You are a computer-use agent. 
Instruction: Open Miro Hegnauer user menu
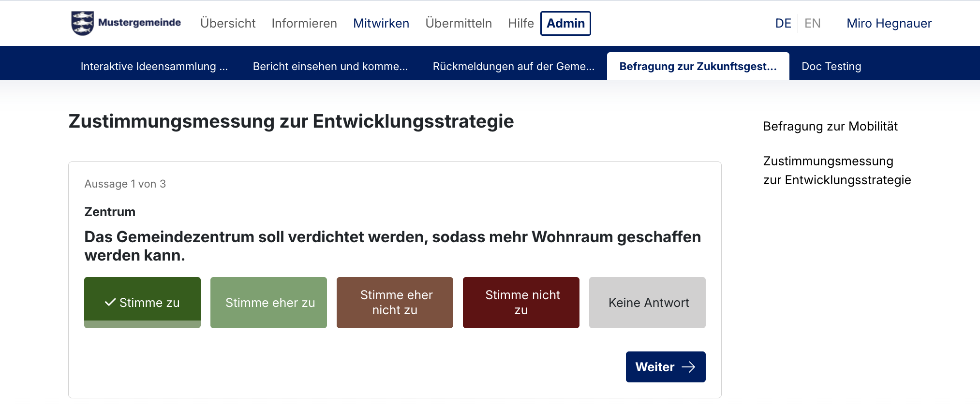click(889, 23)
